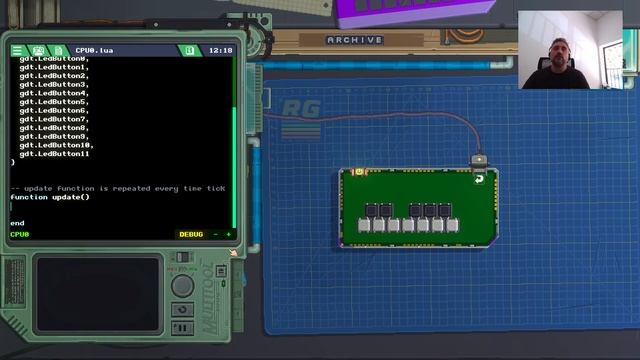Click the webcam video thumbnail
Viewport: 640px width, 360px height.
pyautogui.click(x=570, y=49)
